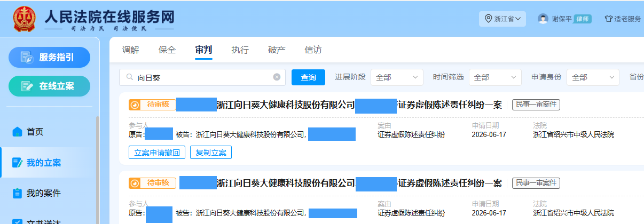
Task: Open the 在线立案 sidebar button
Action: pyautogui.click(x=50, y=86)
